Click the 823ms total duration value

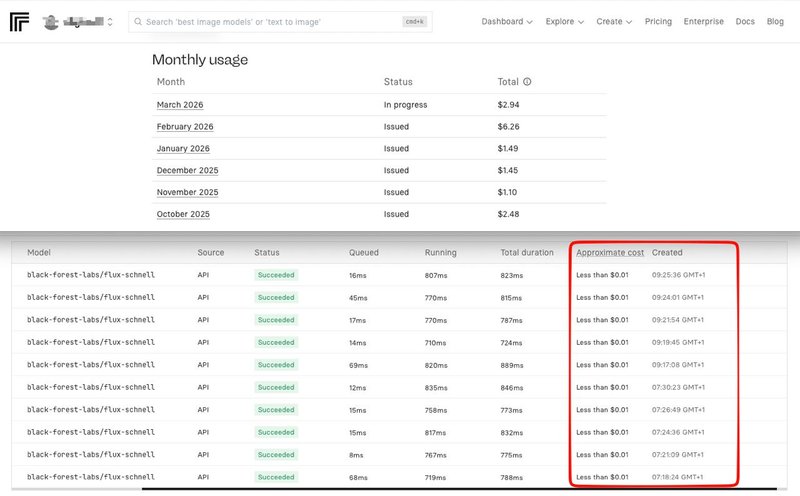[x=511, y=276]
